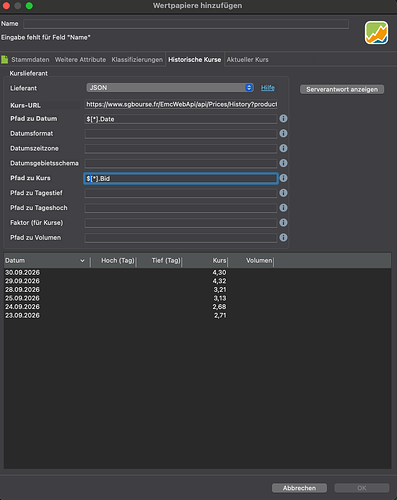
Task: Click the Pfad zu Datum field
Action: pyautogui.click(x=181, y=119)
